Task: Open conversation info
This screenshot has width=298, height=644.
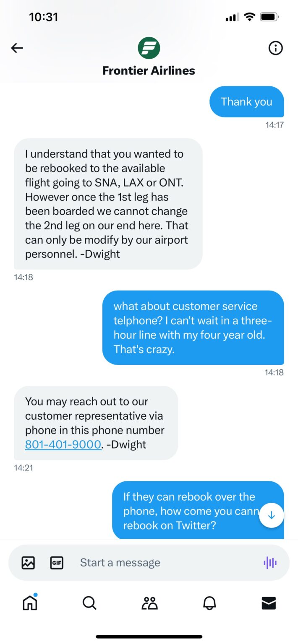Action: point(275,48)
